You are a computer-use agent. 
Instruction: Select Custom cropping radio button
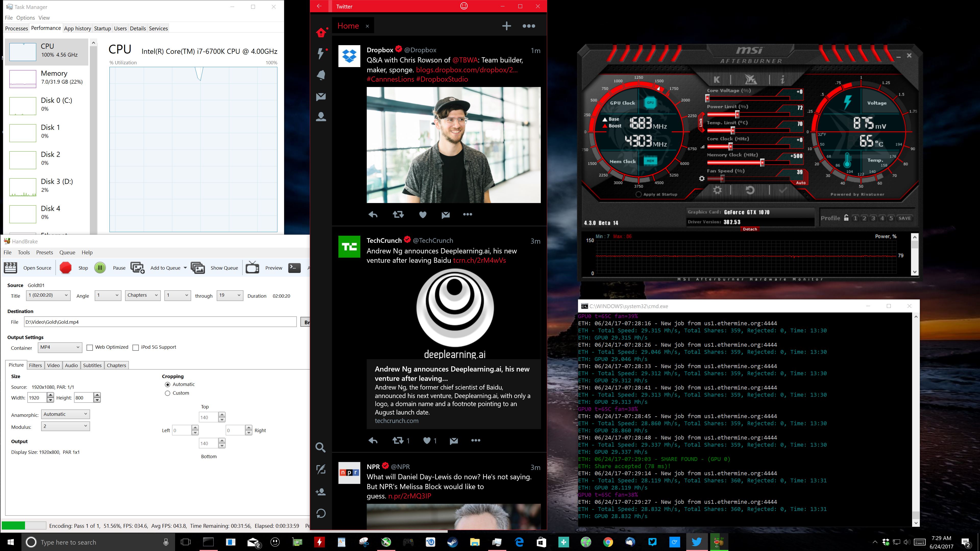(x=167, y=393)
